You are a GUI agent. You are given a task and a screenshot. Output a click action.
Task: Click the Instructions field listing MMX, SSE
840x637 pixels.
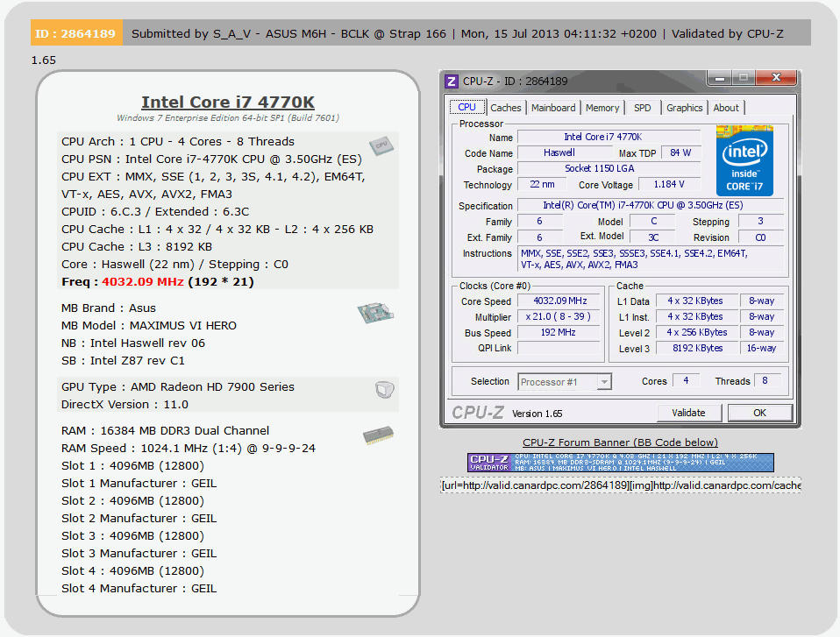tap(651, 259)
